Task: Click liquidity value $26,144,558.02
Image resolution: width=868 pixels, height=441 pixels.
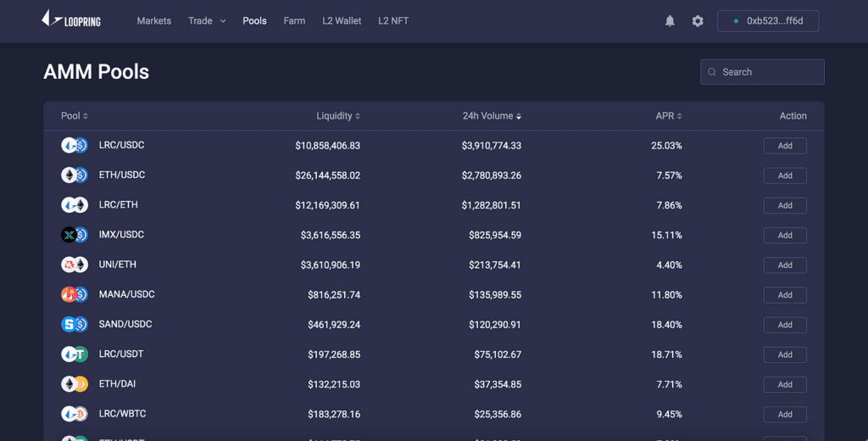Action: (x=328, y=176)
